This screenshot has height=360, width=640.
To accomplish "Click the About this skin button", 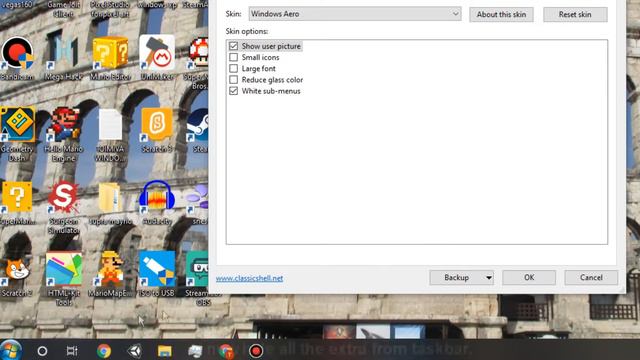I will click(x=501, y=14).
